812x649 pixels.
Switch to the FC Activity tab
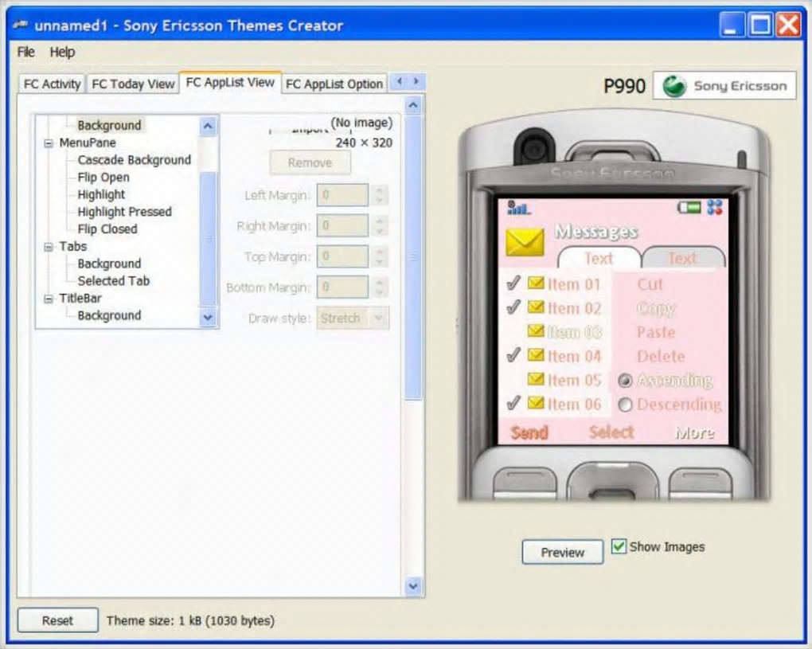click(x=53, y=84)
